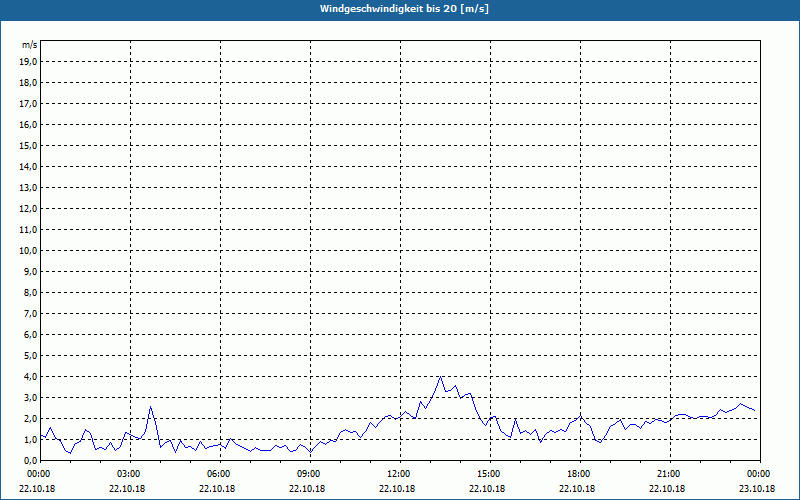Click the 2,0 value on the y-axis
Screen dimensions: 800x500
pos(29,418)
